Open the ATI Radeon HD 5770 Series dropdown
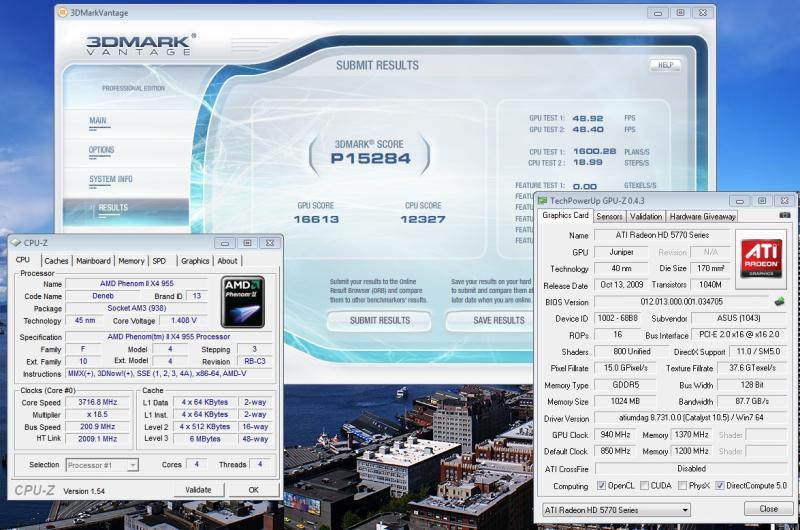The height and width of the screenshot is (530, 800). coord(615,509)
